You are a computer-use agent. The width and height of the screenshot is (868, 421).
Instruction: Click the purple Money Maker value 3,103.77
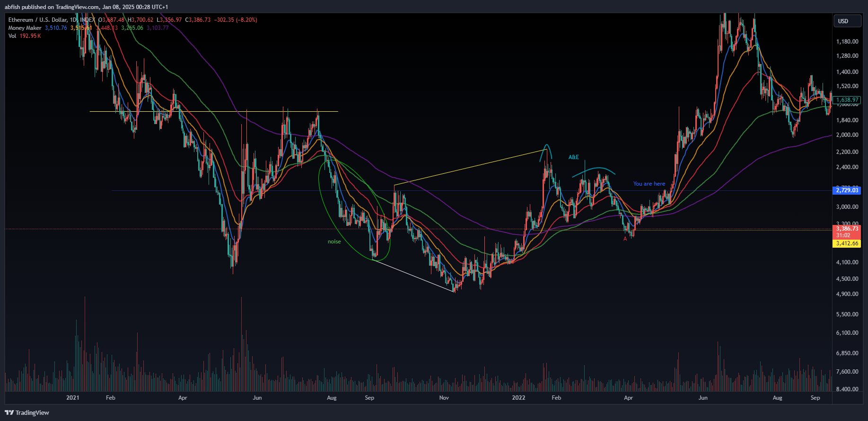coord(158,28)
